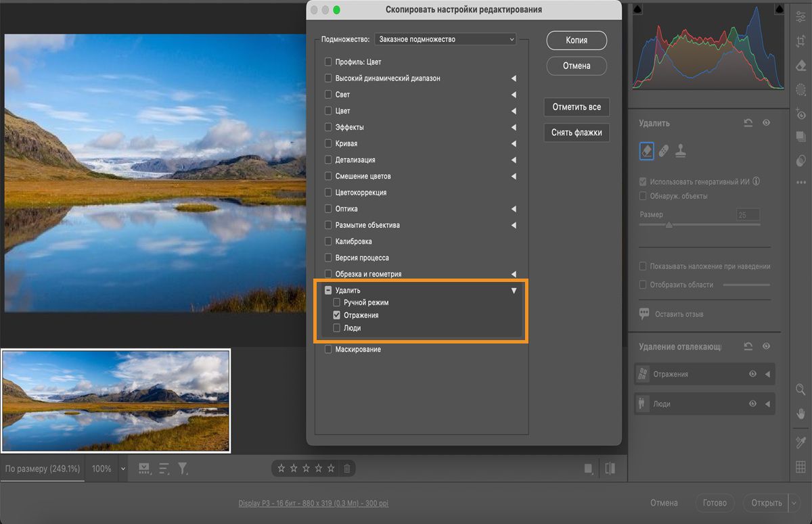This screenshot has width=812, height=524.
Task: Expand the Свет settings group arrow
Action: pyautogui.click(x=514, y=95)
